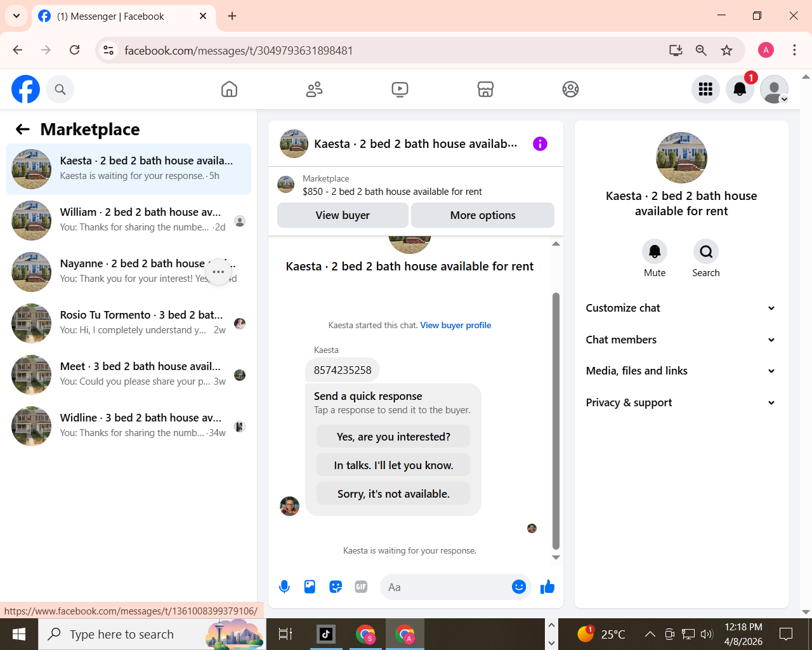The width and height of the screenshot is (812, 650).
Task: Click the back arrow beside Marketplace heading
Action: click(x=23, y=129)
